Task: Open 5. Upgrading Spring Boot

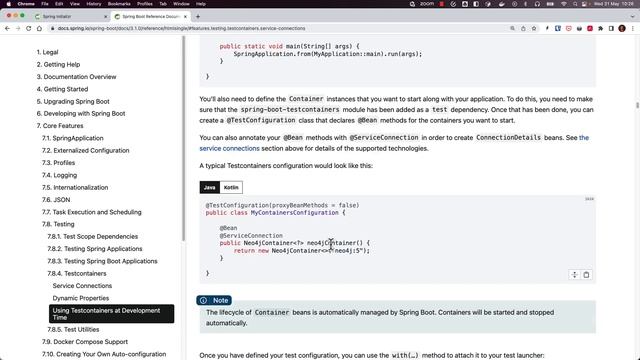Action: click(73, 101)
